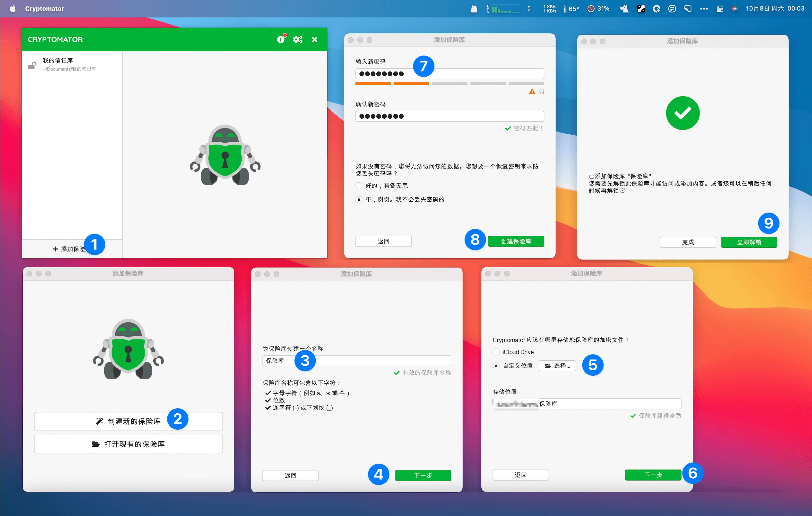Click the password strength indicator bar
This screenshot has height=516, width=812.
tap(449, 83)
